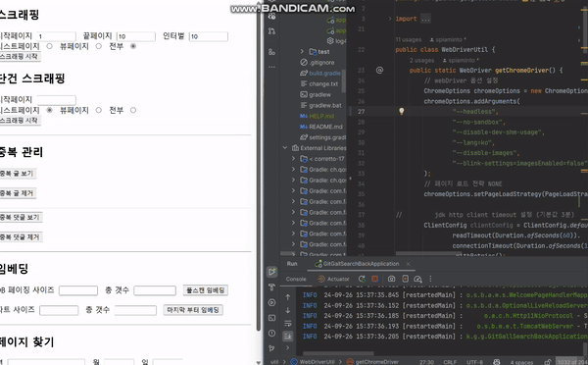Open UTF-8 encoding selector
588x365 pixels.
click(x=475, y=362)
